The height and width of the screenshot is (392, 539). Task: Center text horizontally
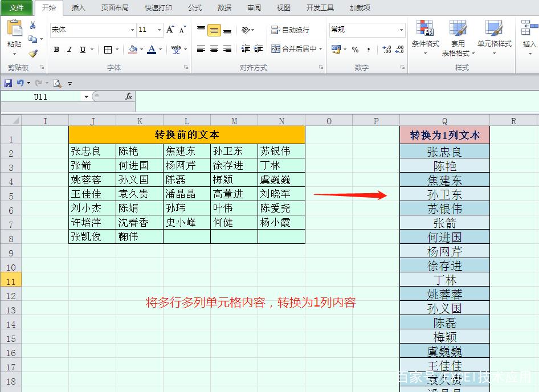click(214, 49)
